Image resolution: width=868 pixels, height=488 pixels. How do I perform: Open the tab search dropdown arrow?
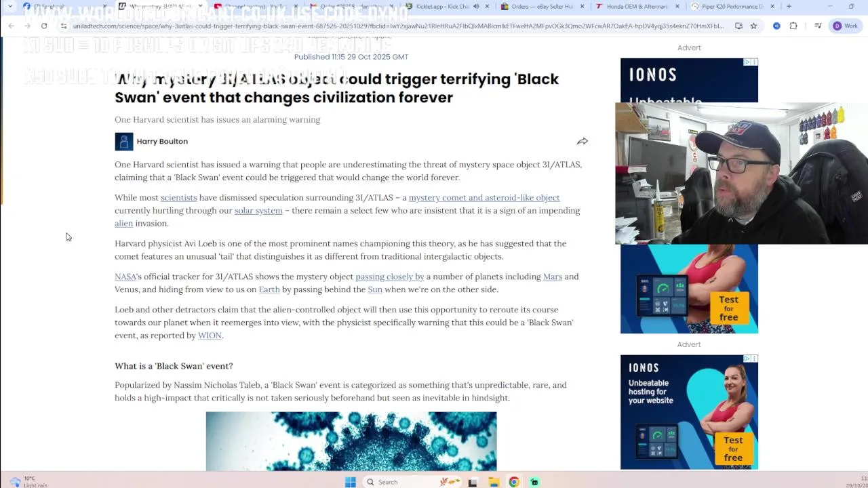click(x=9, y=6)
